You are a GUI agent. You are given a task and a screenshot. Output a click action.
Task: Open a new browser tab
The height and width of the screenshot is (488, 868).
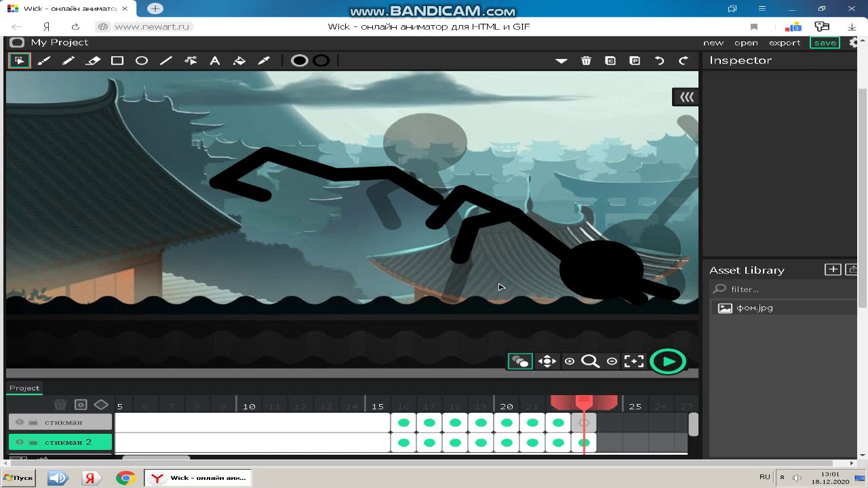[x=155, y=9]
